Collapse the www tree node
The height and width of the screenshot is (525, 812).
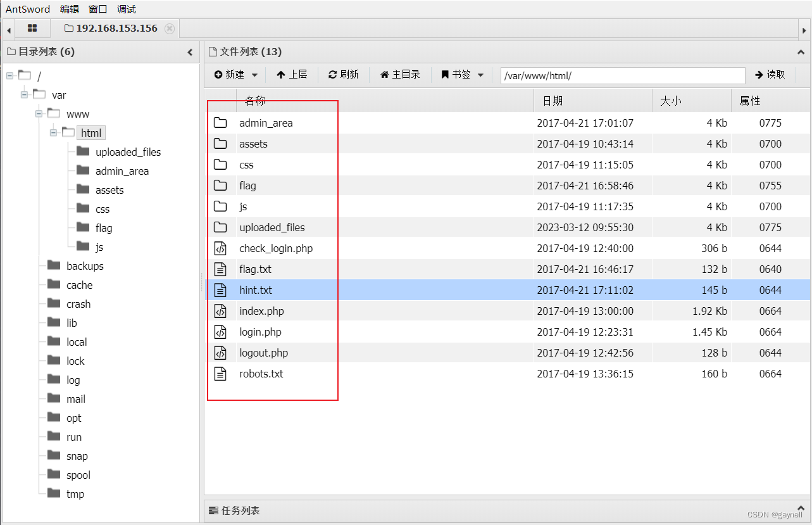39,114
